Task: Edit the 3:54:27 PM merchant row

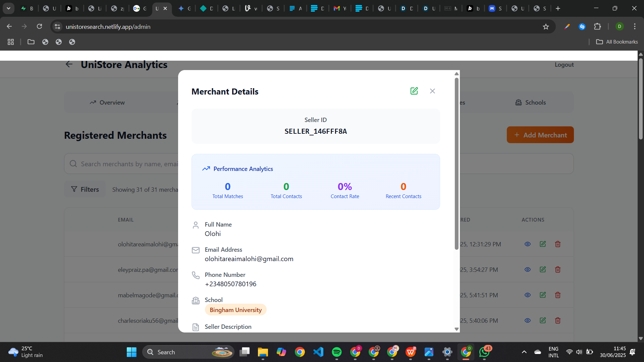Action: [x=543, y=269]
